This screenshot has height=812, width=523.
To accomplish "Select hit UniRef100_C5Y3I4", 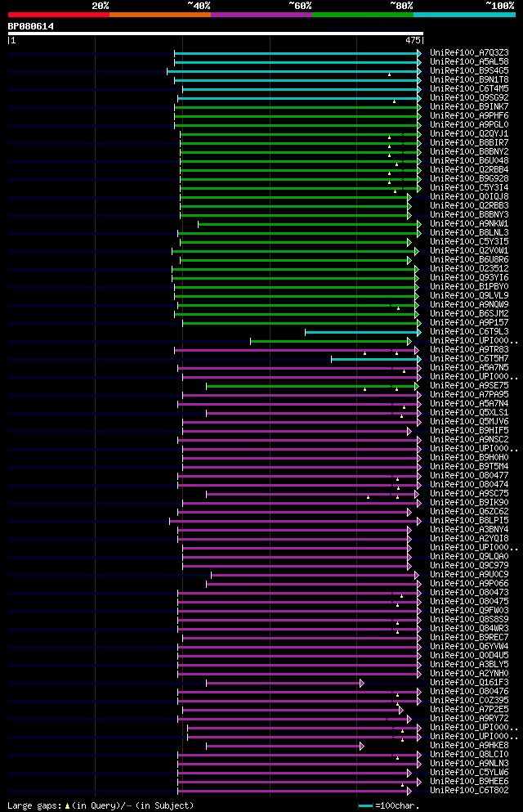I will [469, 187].
